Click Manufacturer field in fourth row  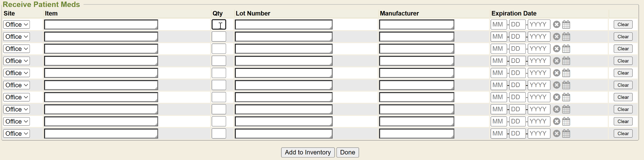coord(416,61)
